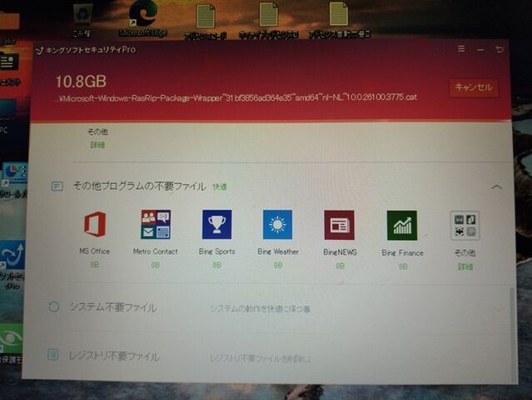Viewport: 532px width, 400px height.
Task: Click the Bing Finance label
Action: point(402,253)
